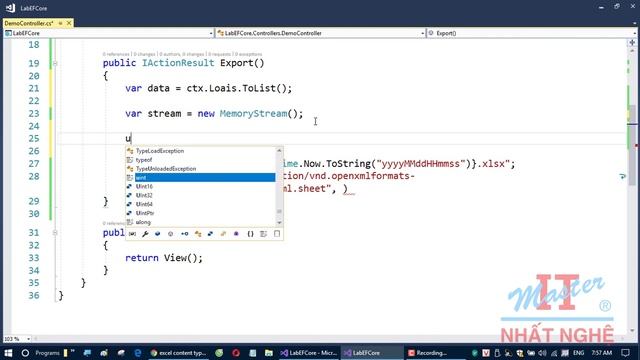
Task: Collapse the Export method outline
Action: coord(55,63)
